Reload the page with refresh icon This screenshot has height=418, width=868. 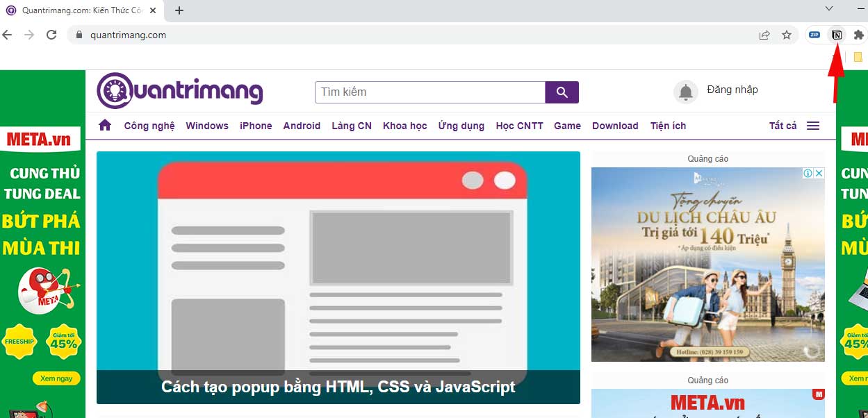pyautogui.click(x=51, y=33)
